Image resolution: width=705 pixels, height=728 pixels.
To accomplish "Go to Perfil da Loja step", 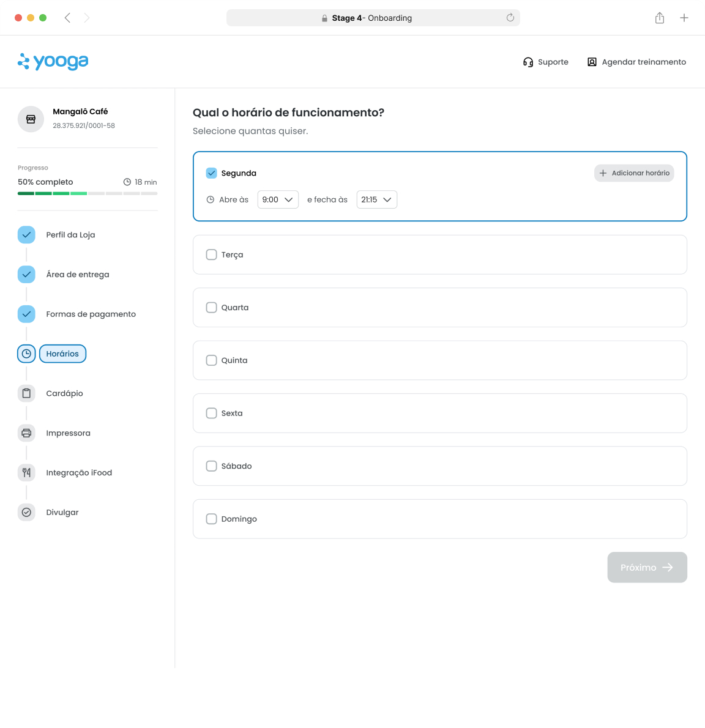I will click(x=70, y=235).
